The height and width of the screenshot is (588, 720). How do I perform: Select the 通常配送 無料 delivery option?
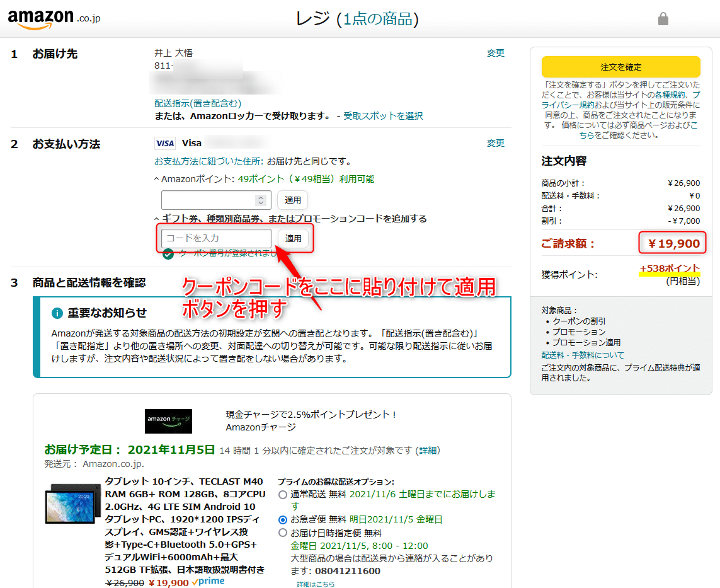(283, 495)
